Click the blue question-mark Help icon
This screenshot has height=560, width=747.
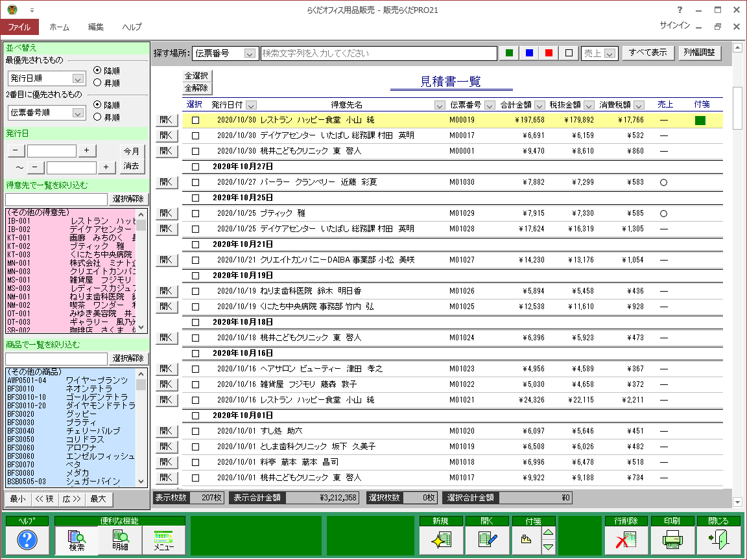[27, 540]
